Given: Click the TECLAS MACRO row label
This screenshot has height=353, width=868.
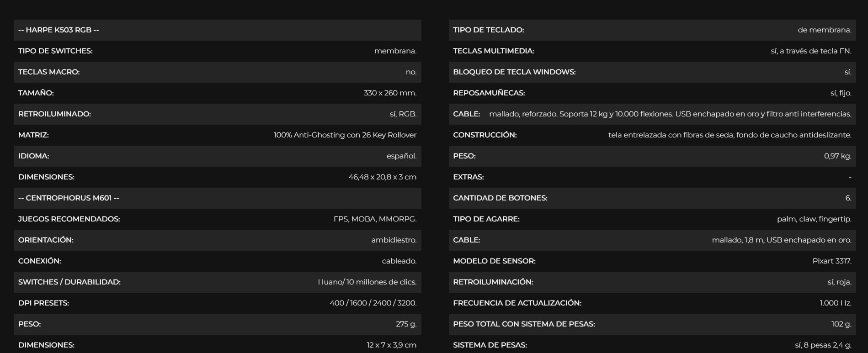Looking at the screenshot, I should click(49, 72).
